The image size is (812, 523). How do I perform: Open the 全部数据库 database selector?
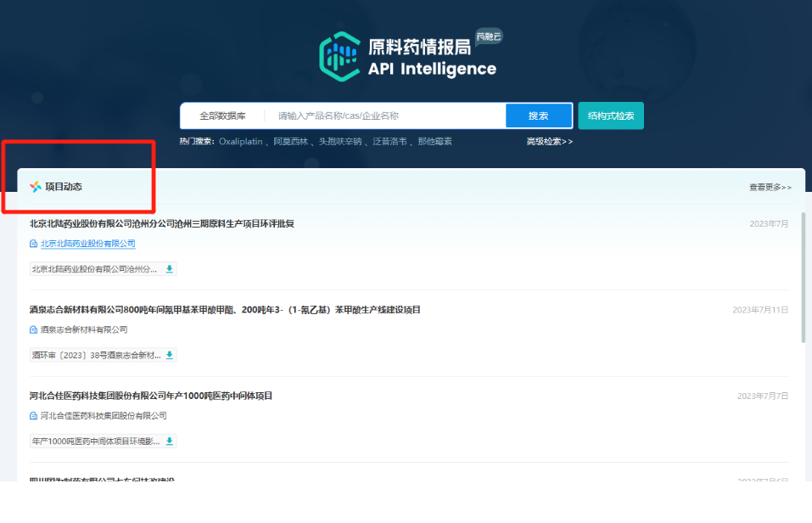(x=222, y=115)
